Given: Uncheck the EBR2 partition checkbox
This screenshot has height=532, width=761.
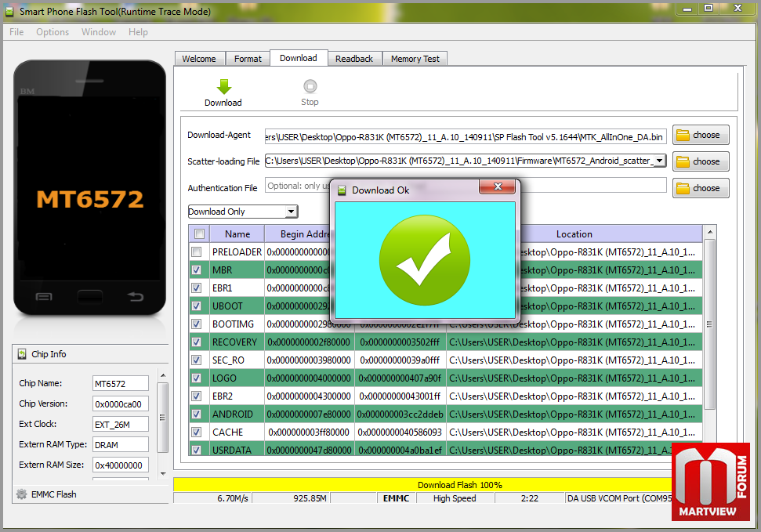Looking at the screenshot, I should pos(196,396).
